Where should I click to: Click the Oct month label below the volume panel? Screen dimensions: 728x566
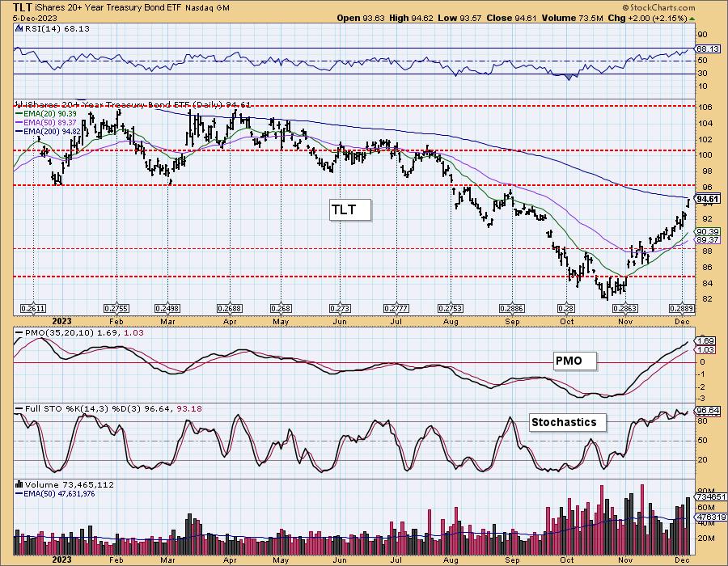pyautogui.click(x=566, y=560)
